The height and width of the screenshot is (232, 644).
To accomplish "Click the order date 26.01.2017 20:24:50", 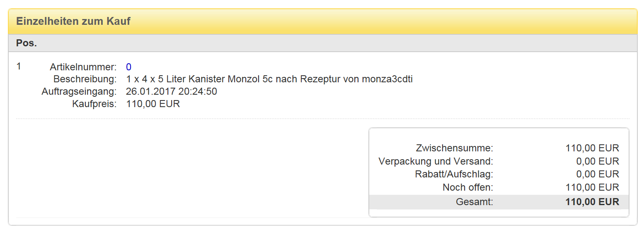I will 172,91.
